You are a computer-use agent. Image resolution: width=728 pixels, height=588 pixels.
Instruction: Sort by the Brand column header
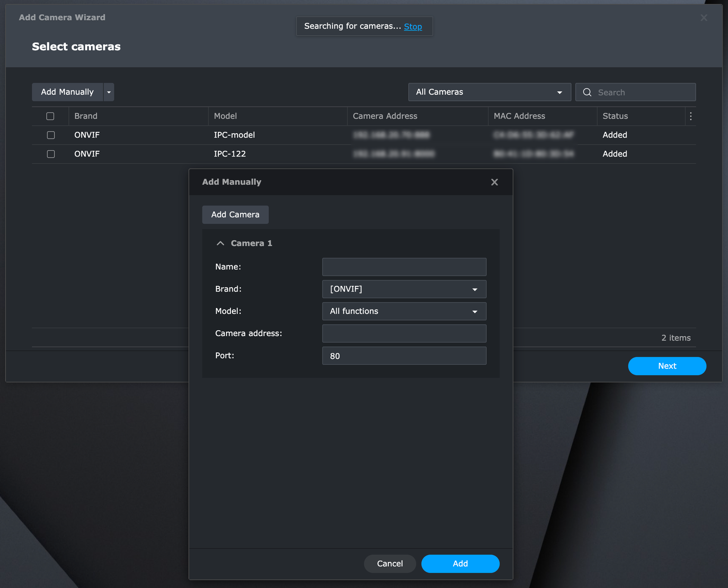point(138,116)
